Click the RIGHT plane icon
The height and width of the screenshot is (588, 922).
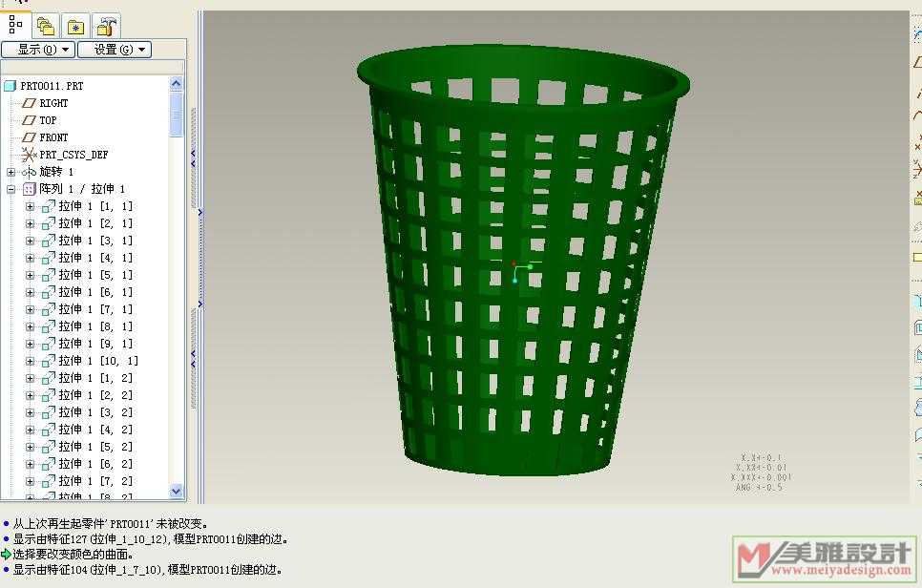[29, 103]
